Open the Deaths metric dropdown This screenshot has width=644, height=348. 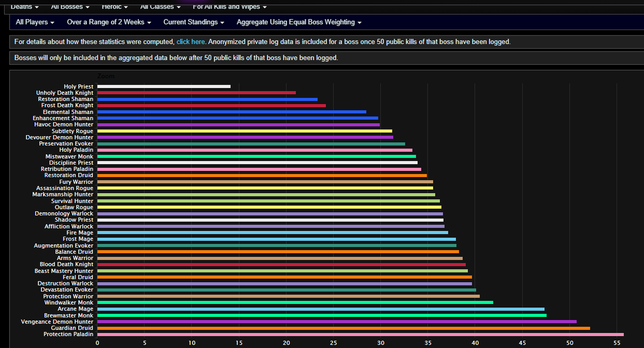click(x=24, y=6)
